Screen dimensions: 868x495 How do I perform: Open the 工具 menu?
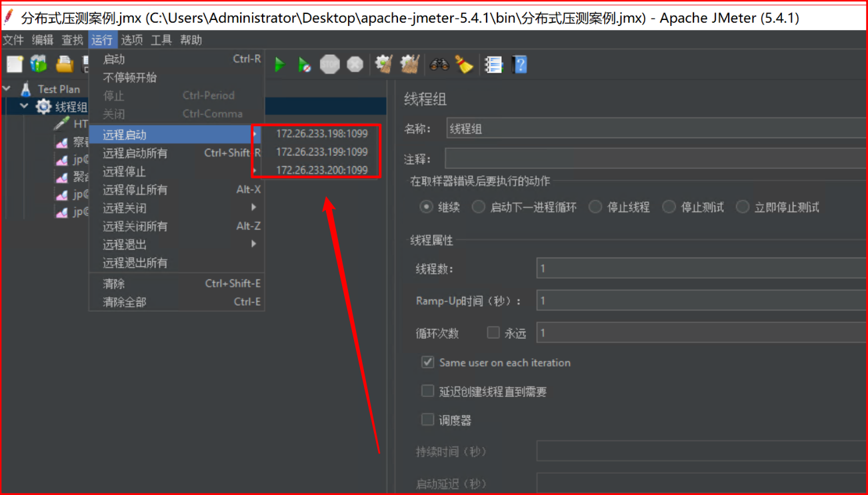point(161,40)
